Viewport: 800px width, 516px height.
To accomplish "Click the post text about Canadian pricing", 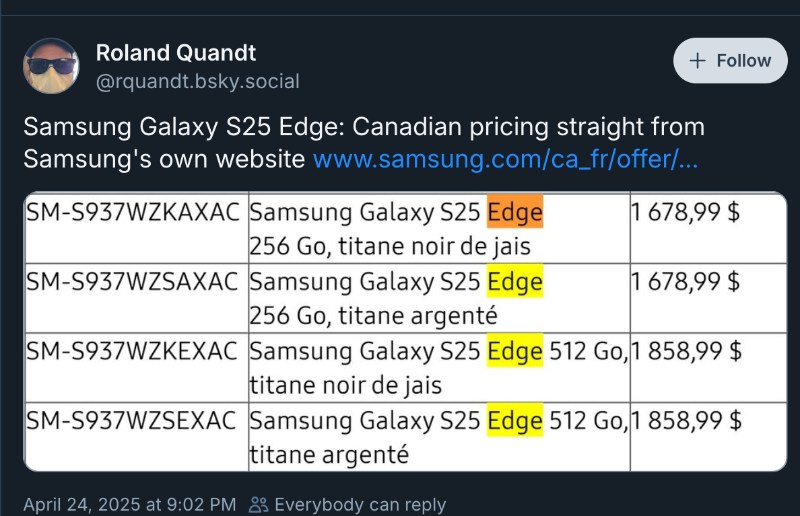I will [x=363, y=128].
